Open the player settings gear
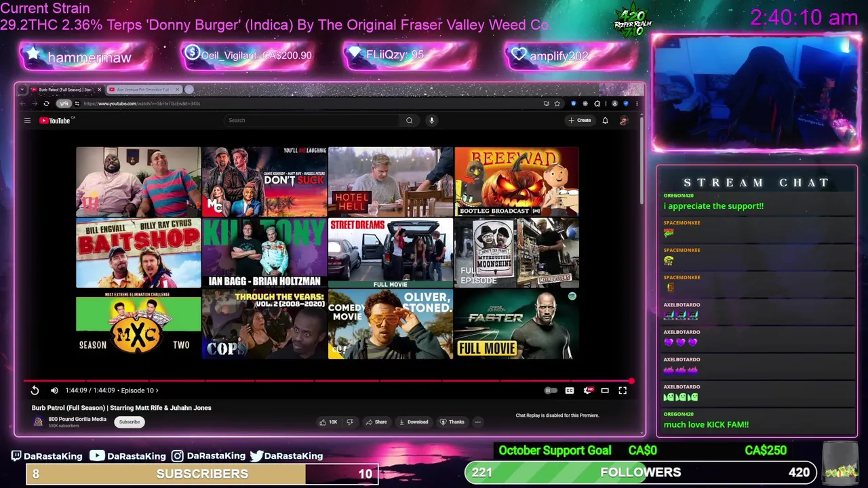This screenshot has height=488, width=868. pyautogui.click(x=587, y=390)
